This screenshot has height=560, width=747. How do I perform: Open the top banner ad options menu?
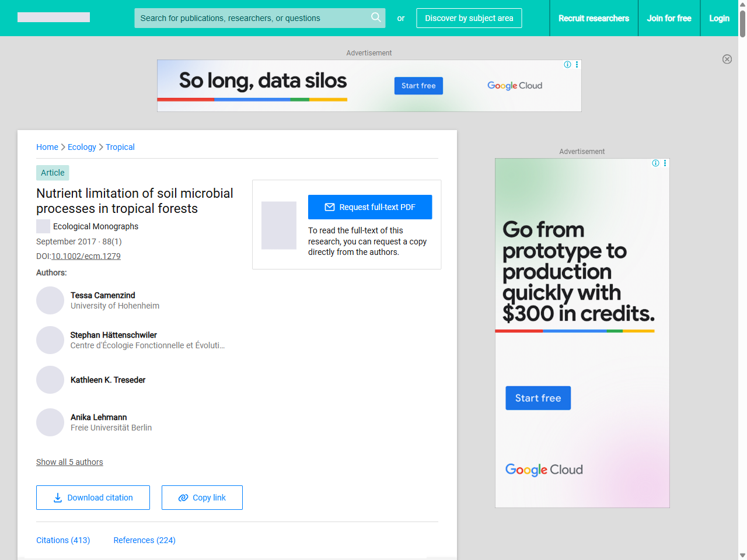[x=577, y=65]
